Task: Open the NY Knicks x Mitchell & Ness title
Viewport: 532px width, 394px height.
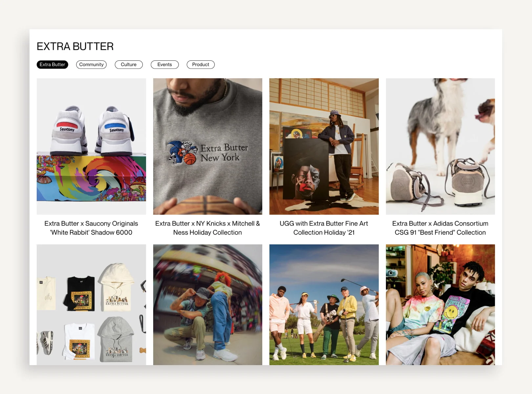Action: point(208,228)
